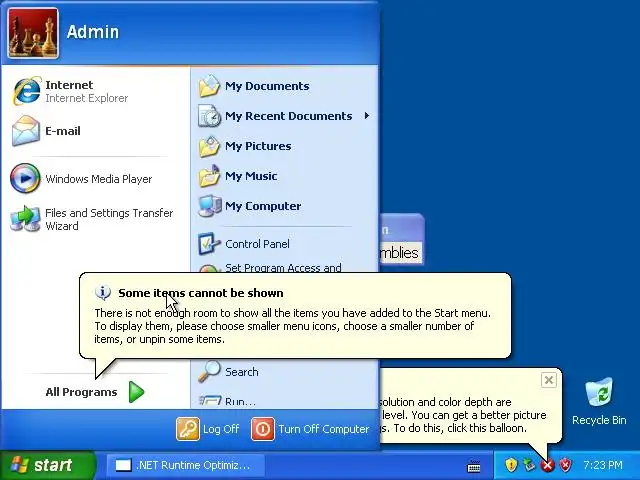
Task: Click Internet Explorer subtitle text
Action: click(87, 98)
